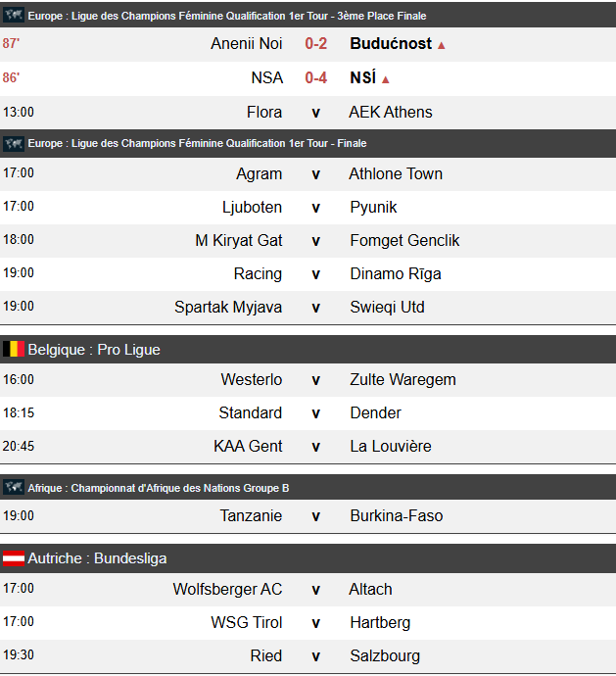Click the red triangle next to Budućnost

pyautogui.click(x=442, y=45)
